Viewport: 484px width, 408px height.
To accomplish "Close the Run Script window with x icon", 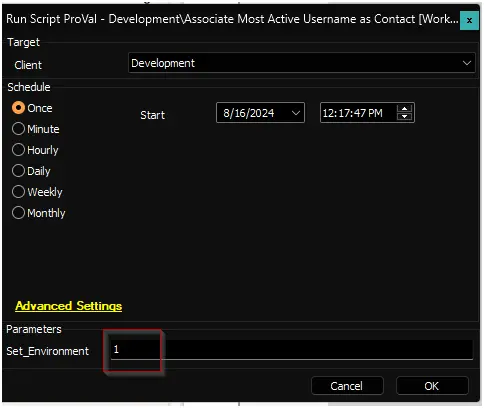I will point(469,20).
